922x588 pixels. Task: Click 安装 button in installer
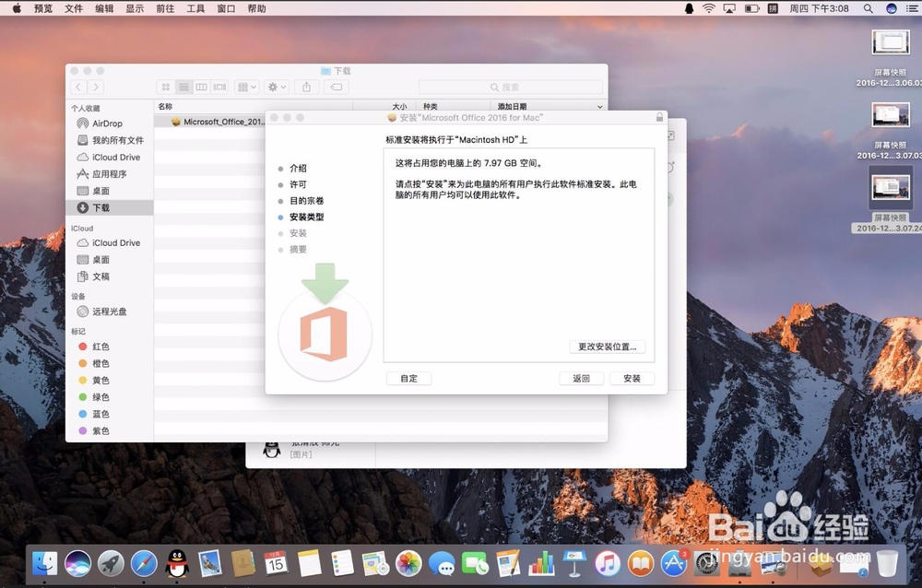pyautogui.click(x=632, y=378)
